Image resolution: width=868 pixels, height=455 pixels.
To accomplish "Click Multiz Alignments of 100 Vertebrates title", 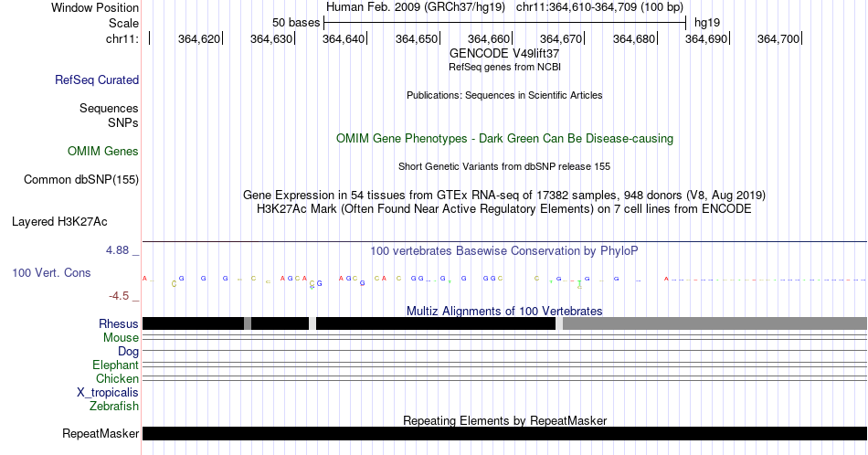I will point(504,311).
